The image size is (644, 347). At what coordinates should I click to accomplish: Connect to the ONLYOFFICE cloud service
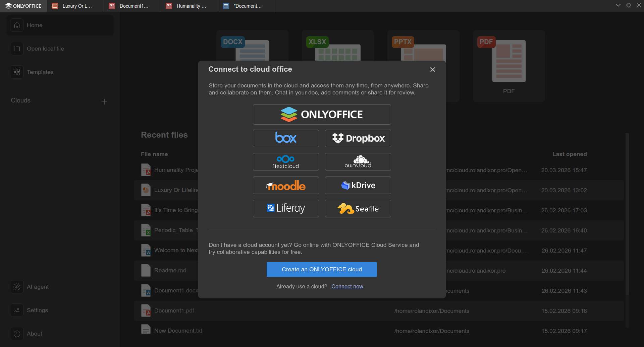point(321,114)
